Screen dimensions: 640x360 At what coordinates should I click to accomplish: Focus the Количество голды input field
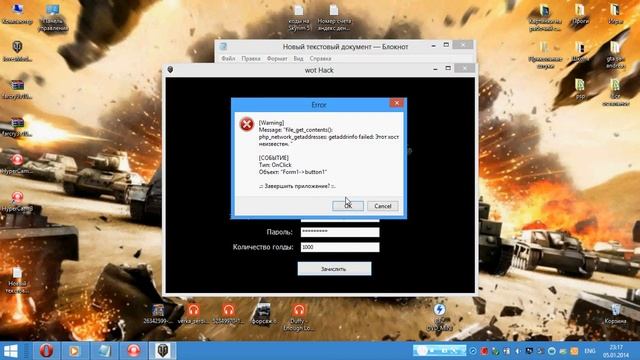(x=340, y=247)
